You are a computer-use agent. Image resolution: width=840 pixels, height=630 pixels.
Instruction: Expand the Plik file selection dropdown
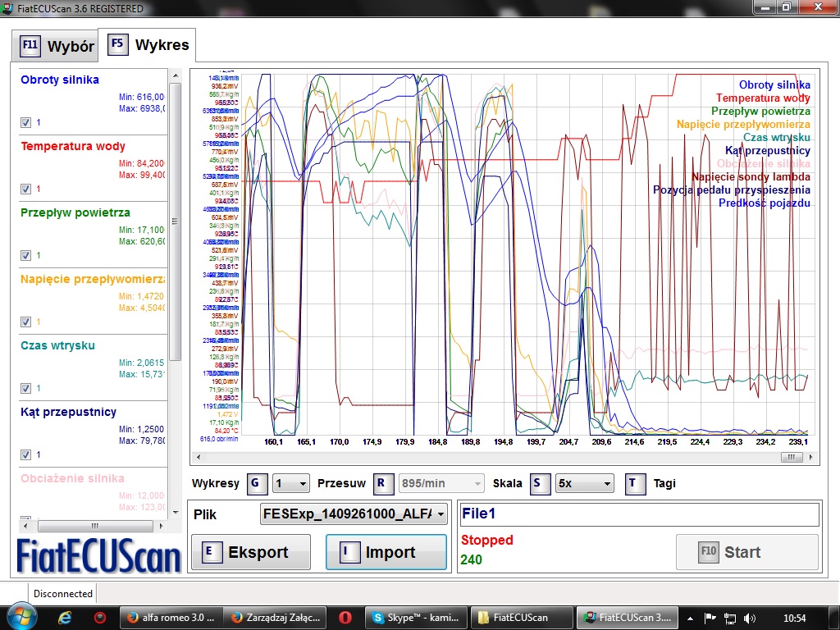[354, 514]
